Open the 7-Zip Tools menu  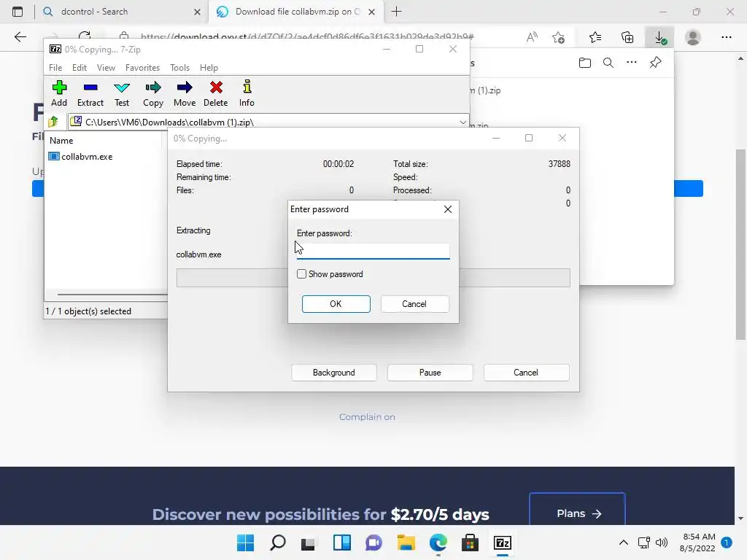(179, 68)
